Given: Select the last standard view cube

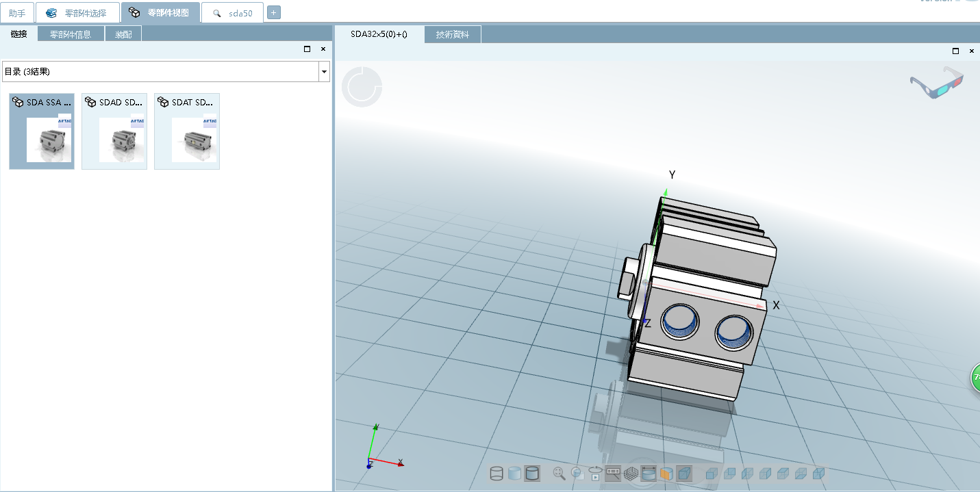Looking at the screenshot, I should tap(818, 473).
